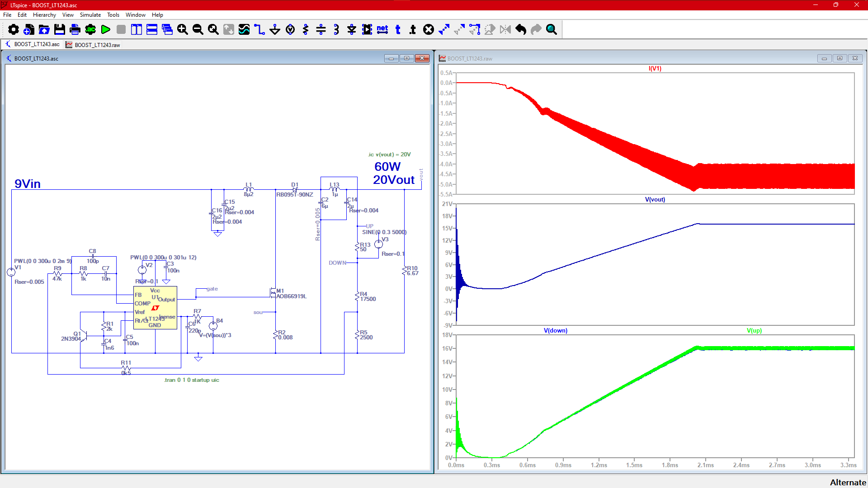This screenshot has height=488, width=868.
Task: Select the LT1243 U1 chip in the schematic
Action: [x=155, y=308]
